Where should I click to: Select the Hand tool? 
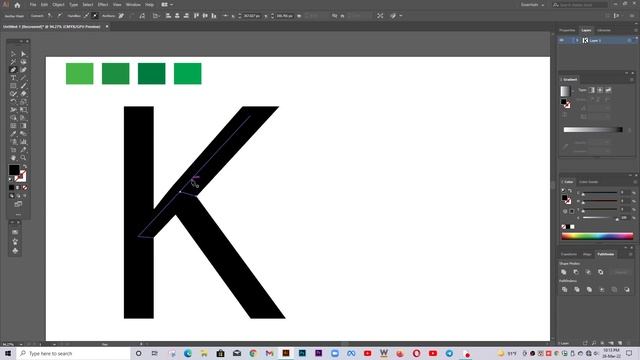click(13, 158)
